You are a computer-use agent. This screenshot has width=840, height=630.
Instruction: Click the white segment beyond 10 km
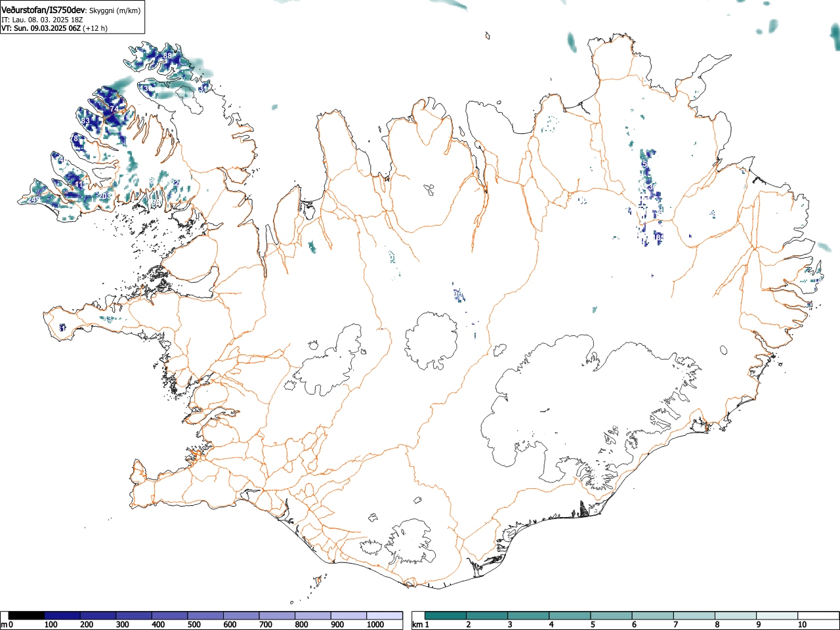(x=818, y=616)
